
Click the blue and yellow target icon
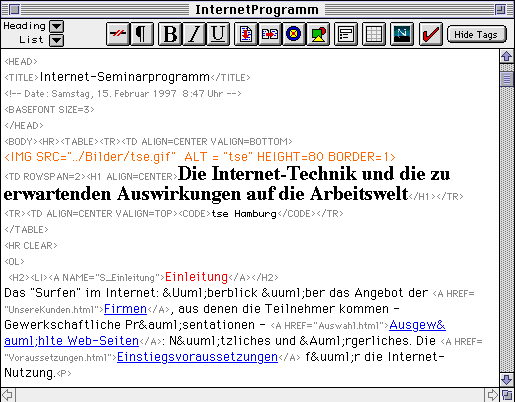pyautogui.click(x=294, y=34)
